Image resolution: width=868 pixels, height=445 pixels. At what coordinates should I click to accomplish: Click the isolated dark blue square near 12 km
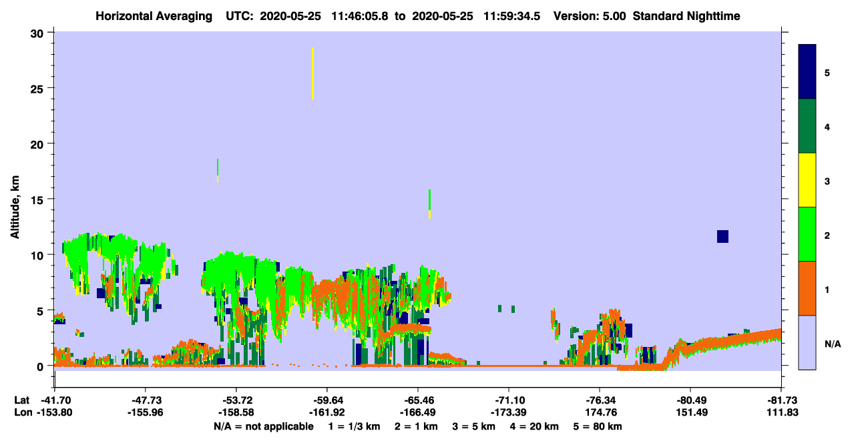(x=722, y=236)
